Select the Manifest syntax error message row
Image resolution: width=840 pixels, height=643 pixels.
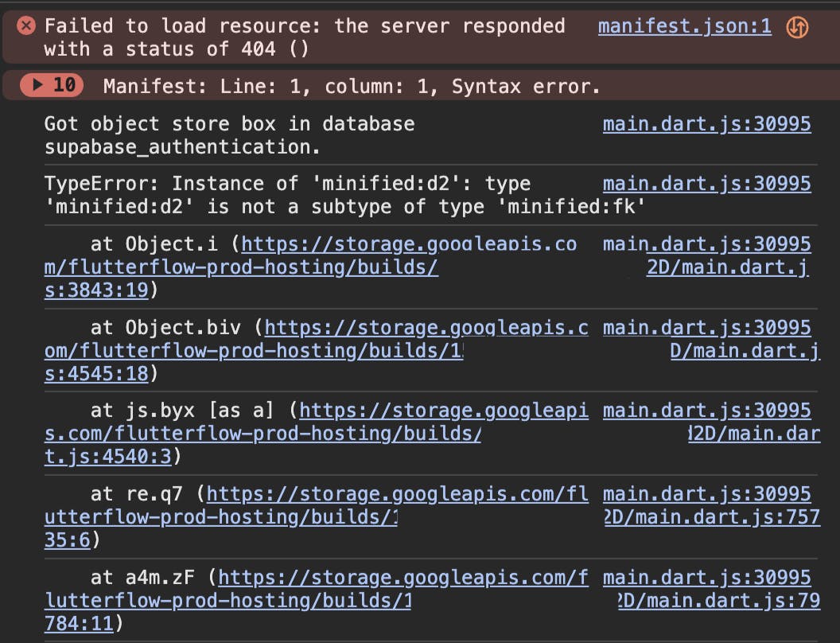[x=352, y=86]
